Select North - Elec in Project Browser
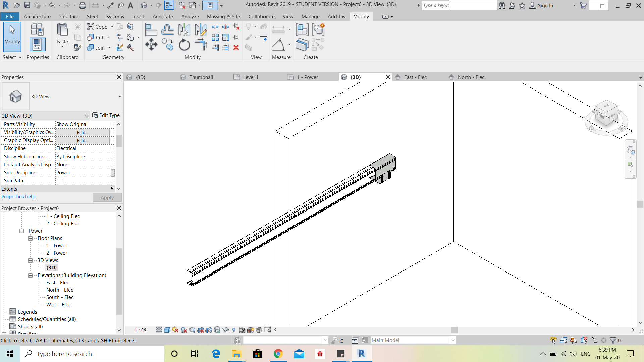This screenshot has width=644, height=362. [60, 290]
